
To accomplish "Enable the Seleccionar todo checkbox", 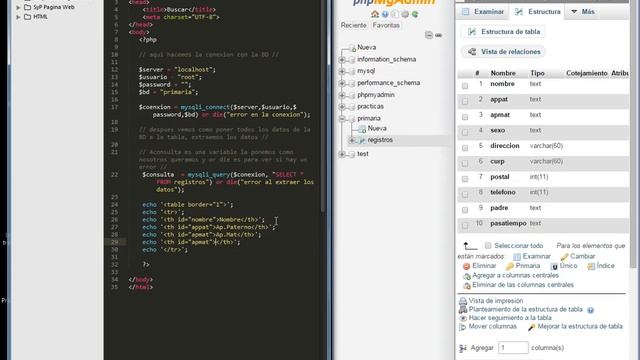I will coord(488,246).
